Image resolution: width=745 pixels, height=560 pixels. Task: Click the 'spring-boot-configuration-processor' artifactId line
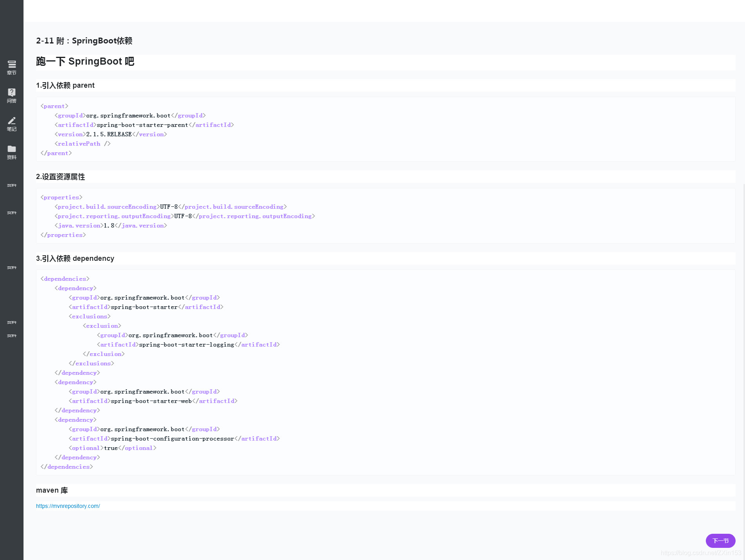click(174, 439)
